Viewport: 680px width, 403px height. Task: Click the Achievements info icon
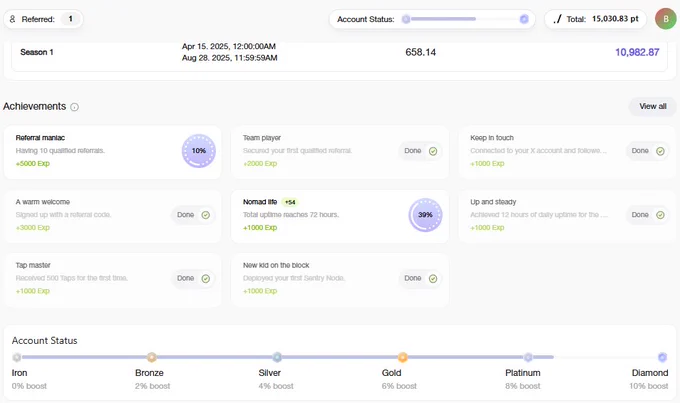75,107
